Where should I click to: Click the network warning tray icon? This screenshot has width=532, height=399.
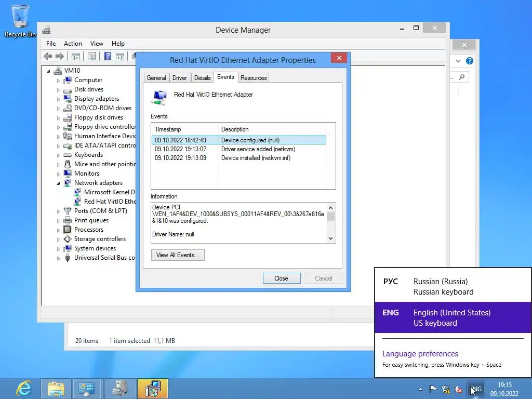click(x=446, y=389)
